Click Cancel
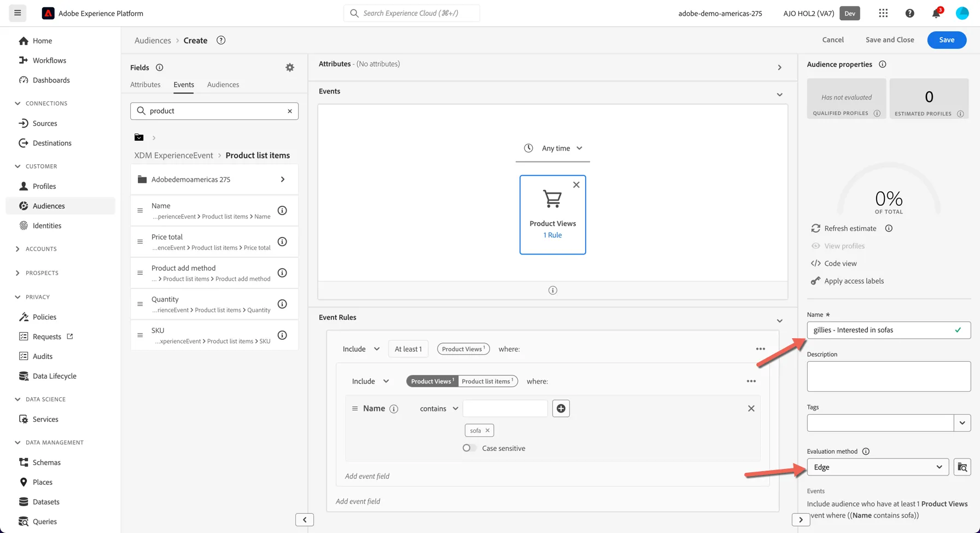980x533 pixels. point(833,40)
